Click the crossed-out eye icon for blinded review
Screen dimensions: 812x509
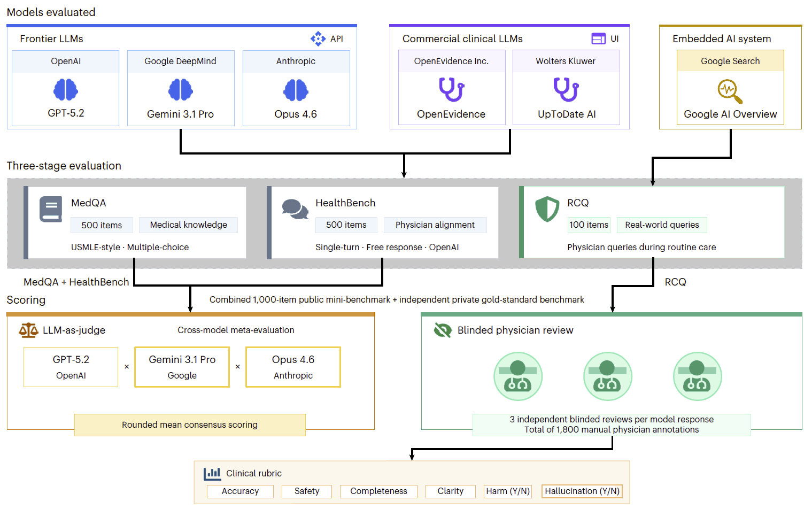[443, 330]
